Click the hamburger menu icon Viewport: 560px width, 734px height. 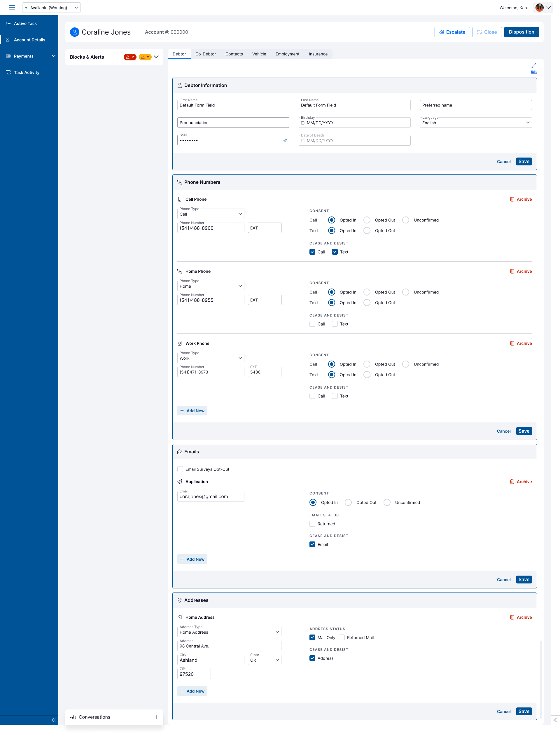point(12,7)
